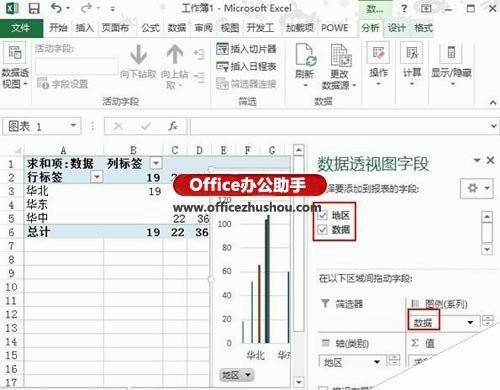
Task: Toggle the 地区 field checkbox
Action: tap(322, 215)
